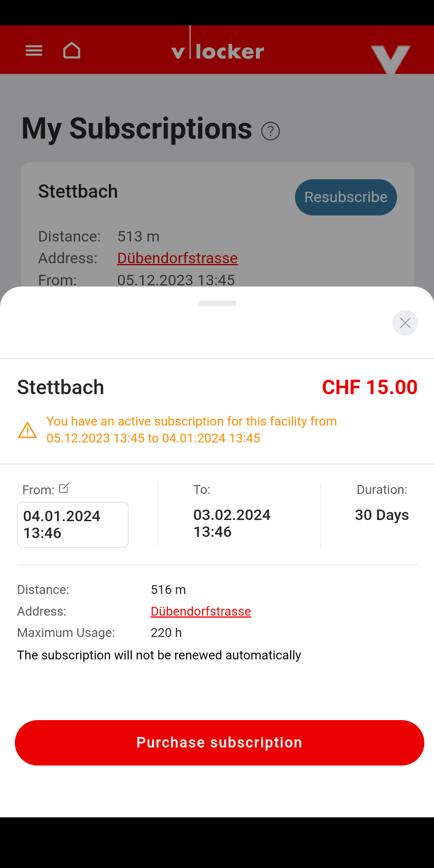Screen dimensions: 434x868
Task: Tap the home icon in header
Action: (72, 51)
